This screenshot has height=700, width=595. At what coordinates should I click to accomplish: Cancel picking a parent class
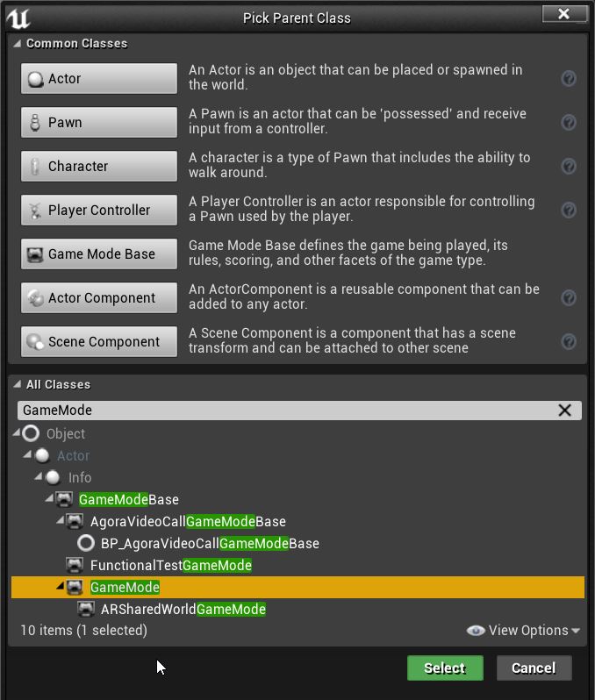(534, 668)
